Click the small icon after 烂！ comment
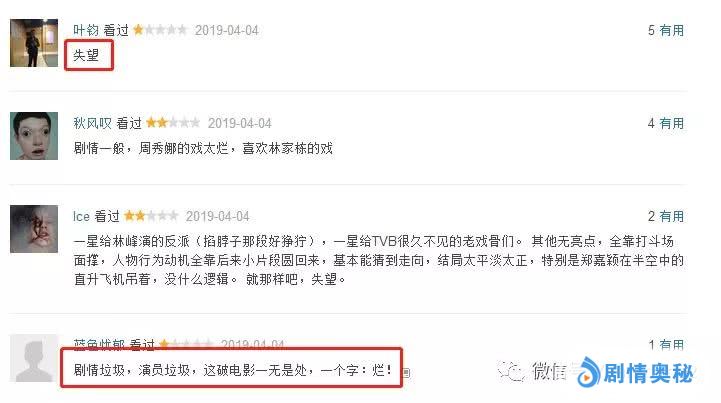This screenshot has height=403, width=721. pyautogui.click(x=406, y=372)
